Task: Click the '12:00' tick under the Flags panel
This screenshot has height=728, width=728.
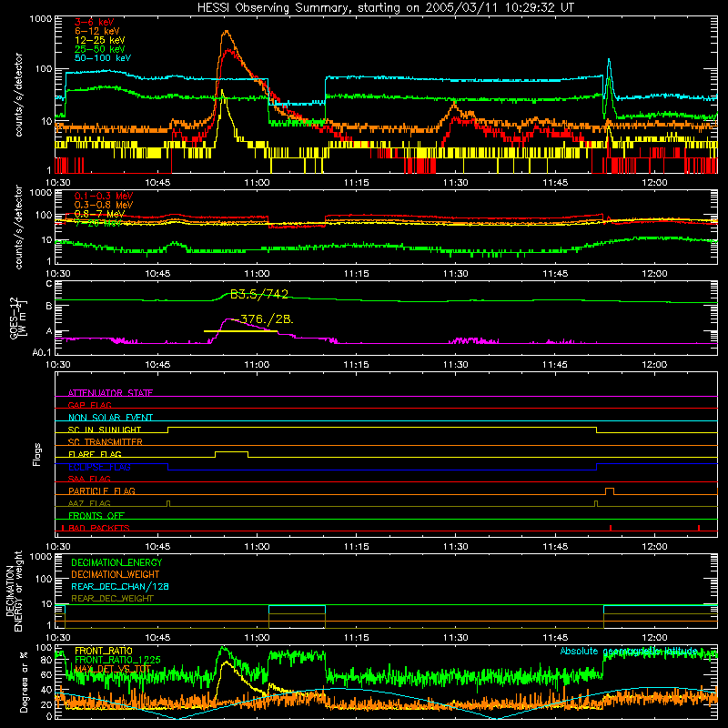Action: [654, 547]
